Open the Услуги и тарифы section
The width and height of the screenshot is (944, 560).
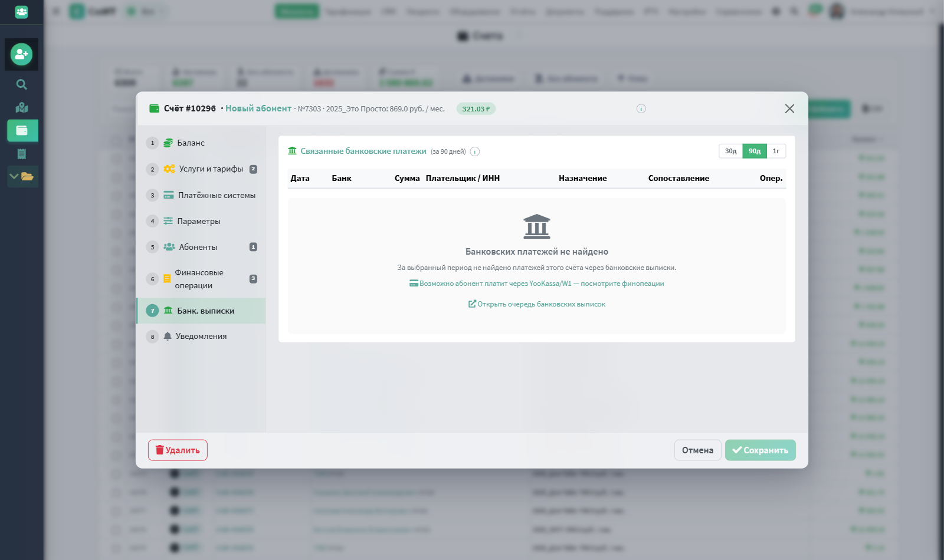(201, 169)
